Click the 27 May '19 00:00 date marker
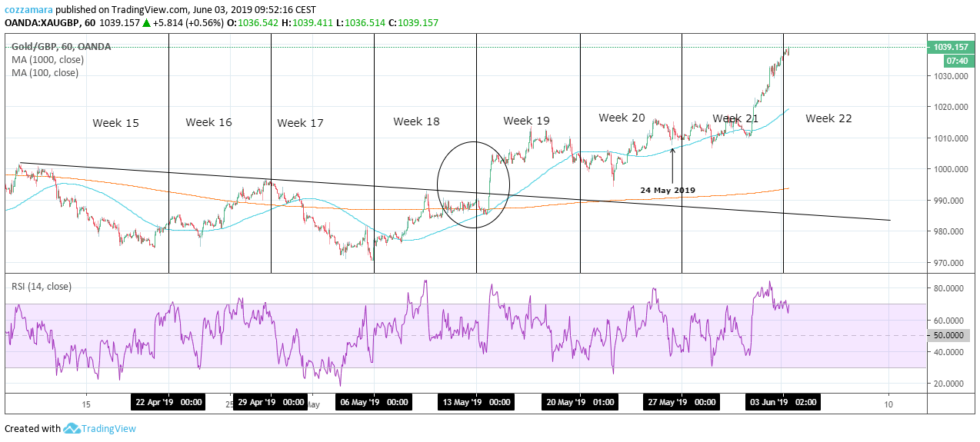Image resolution: width=980 pixels, height=442 pixels. 682,402
